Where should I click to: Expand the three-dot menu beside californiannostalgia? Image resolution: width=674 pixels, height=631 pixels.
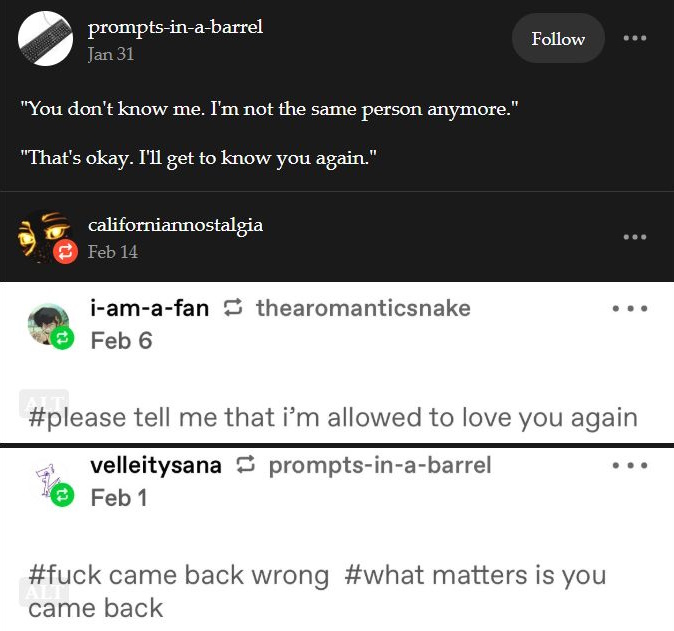pos(634,237)
